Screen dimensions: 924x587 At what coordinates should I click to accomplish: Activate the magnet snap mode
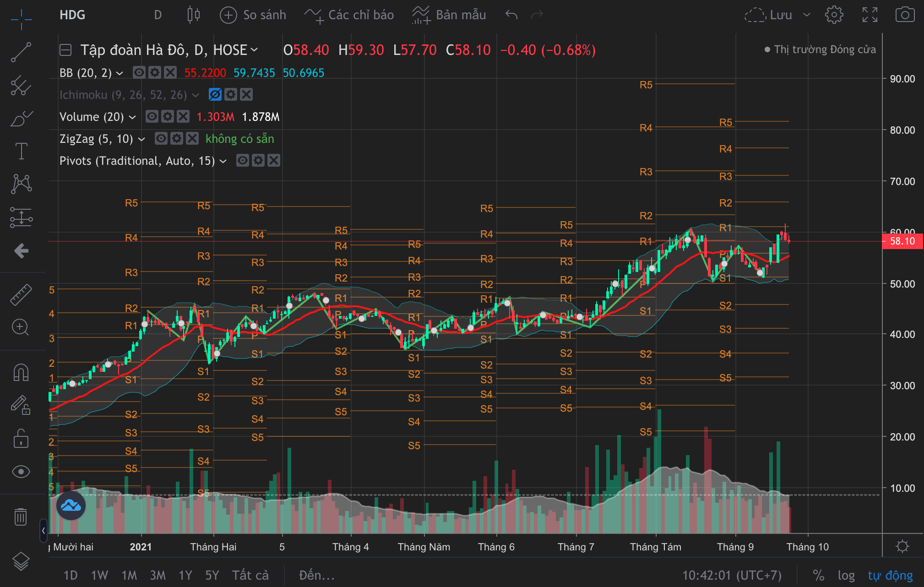(x=21, y=372)
